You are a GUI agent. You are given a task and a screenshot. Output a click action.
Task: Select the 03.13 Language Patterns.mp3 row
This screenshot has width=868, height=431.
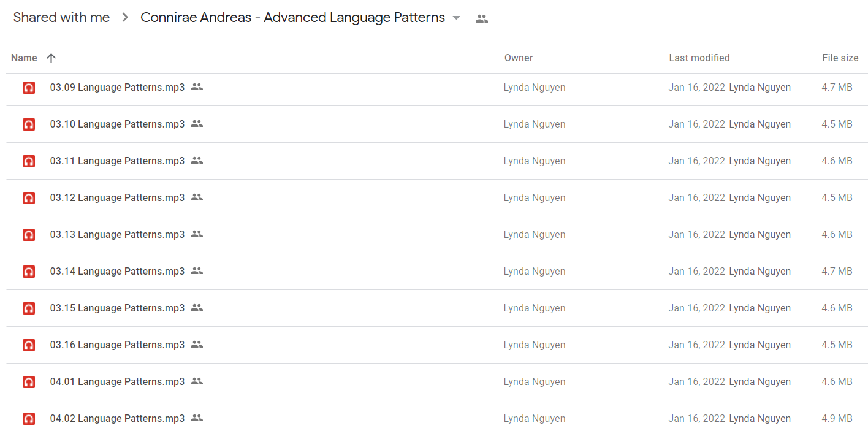point(437,235)
